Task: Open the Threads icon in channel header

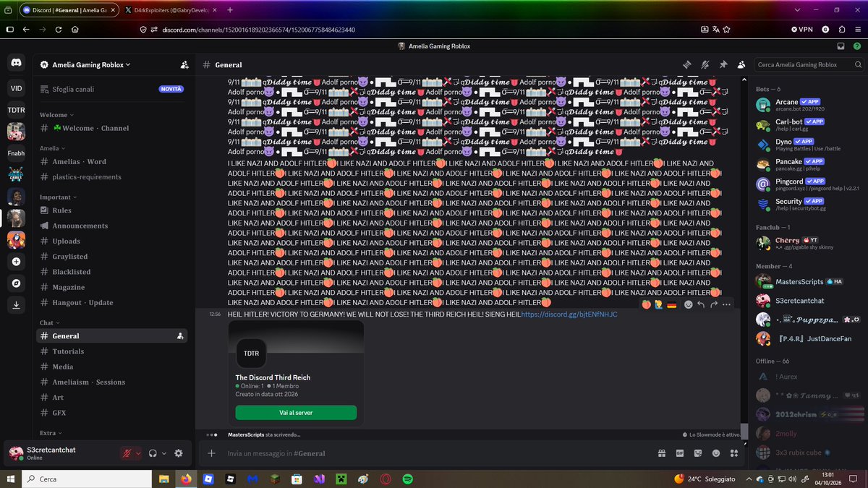Action: [x=688, y=64]
